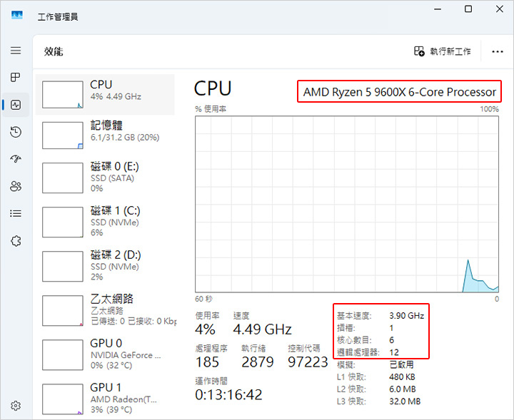Screen dimensions: 514x420
Task: Click the 185 processes value
Action: (x=207, y=362)
